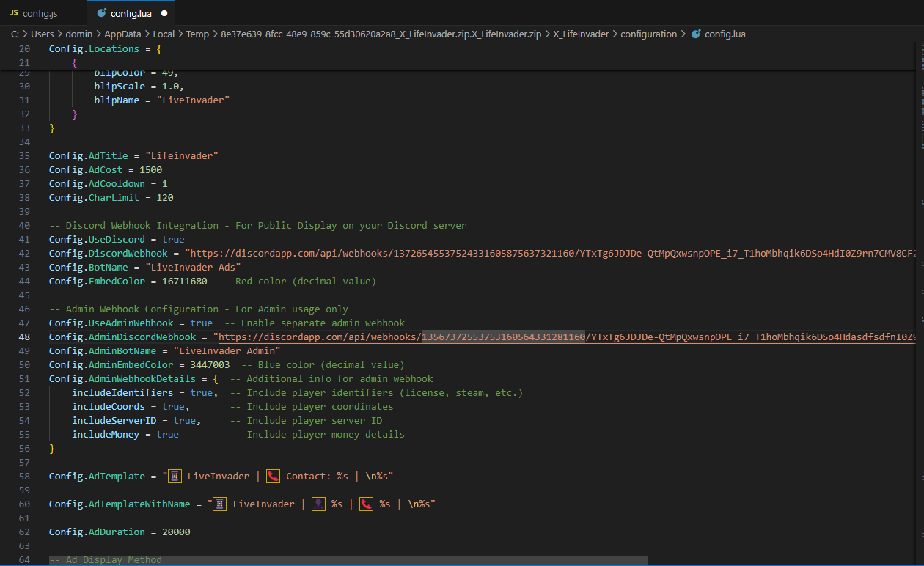Click the 'true' value of Config.UseDiscord
Viewport: 924px width, 566px height.
tap(173, 240)
